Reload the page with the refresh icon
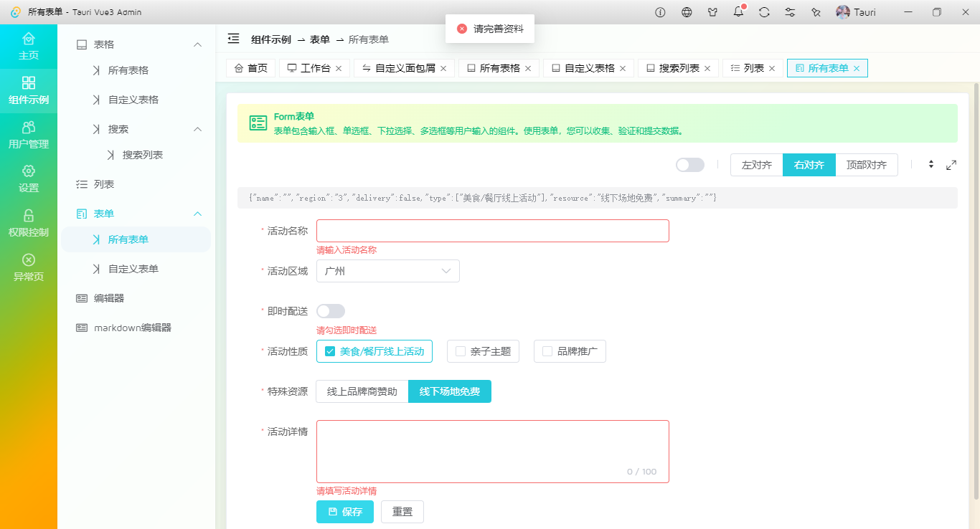Image resolution: width=980 pixels, height=529 pixels. (x=764, y=12)
